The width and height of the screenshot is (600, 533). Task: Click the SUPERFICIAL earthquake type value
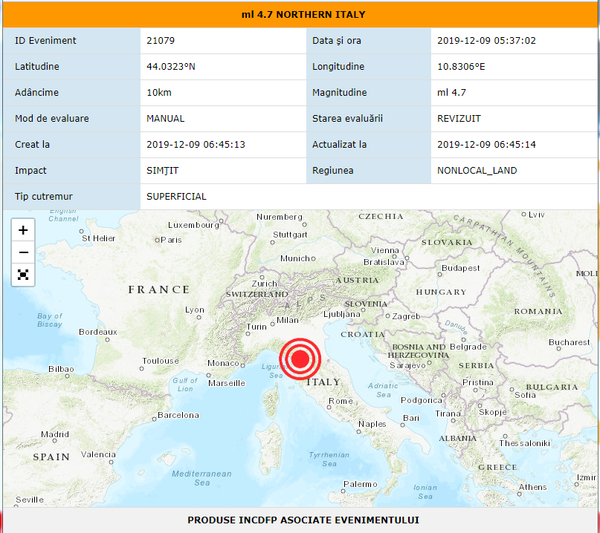tap(176, 197)
